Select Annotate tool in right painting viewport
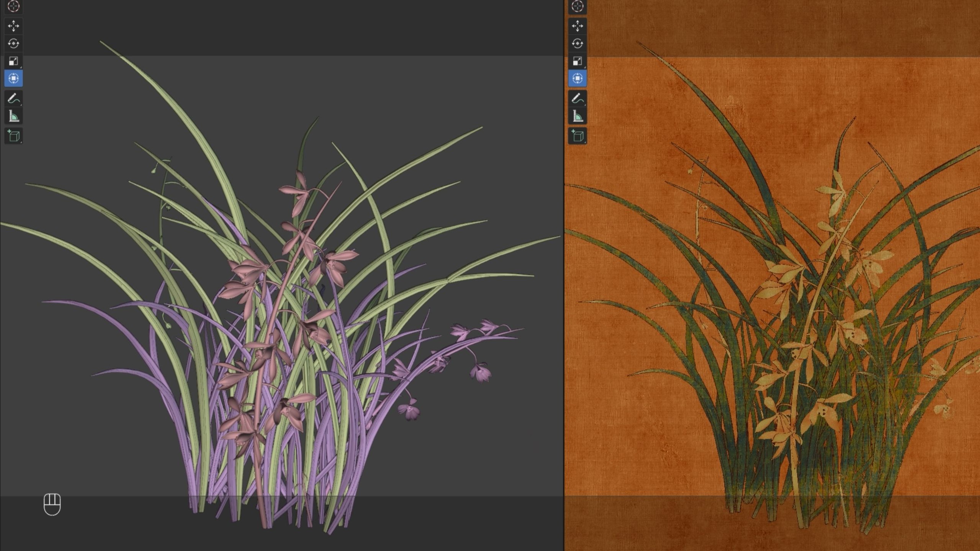Image resolution: width=980 pixels, height=551 pixels. click(577, 99)
